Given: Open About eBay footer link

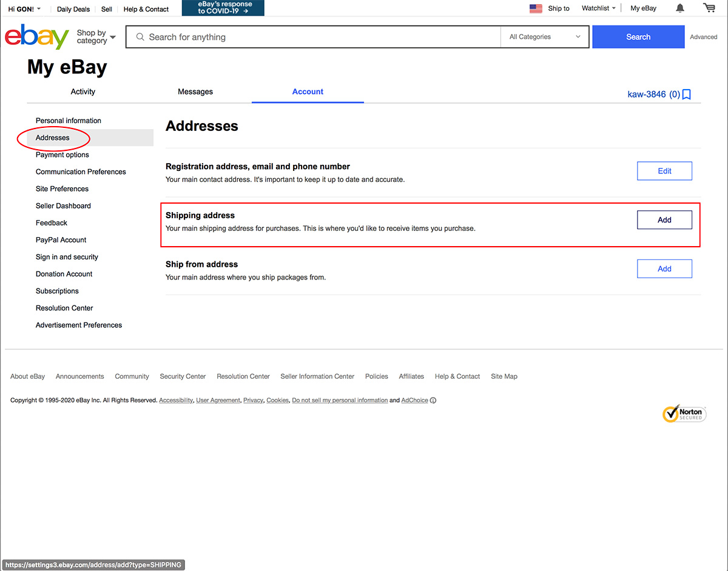Looking at the screenshot, I should pos(27,376).
